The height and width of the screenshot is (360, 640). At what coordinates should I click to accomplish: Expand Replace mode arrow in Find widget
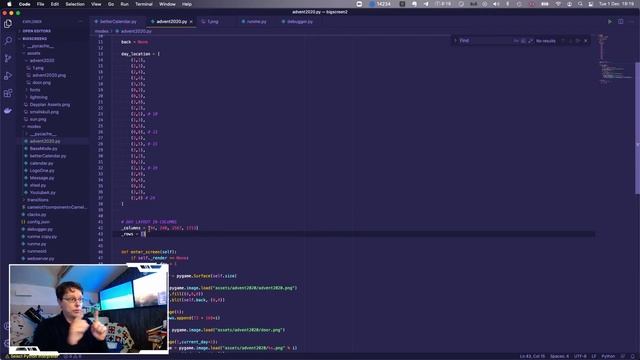pyautogui.click(x=455, y=41)
